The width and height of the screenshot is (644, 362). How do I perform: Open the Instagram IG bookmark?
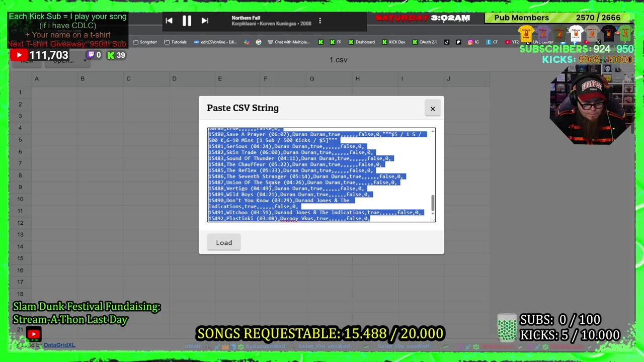pos(473,42)
